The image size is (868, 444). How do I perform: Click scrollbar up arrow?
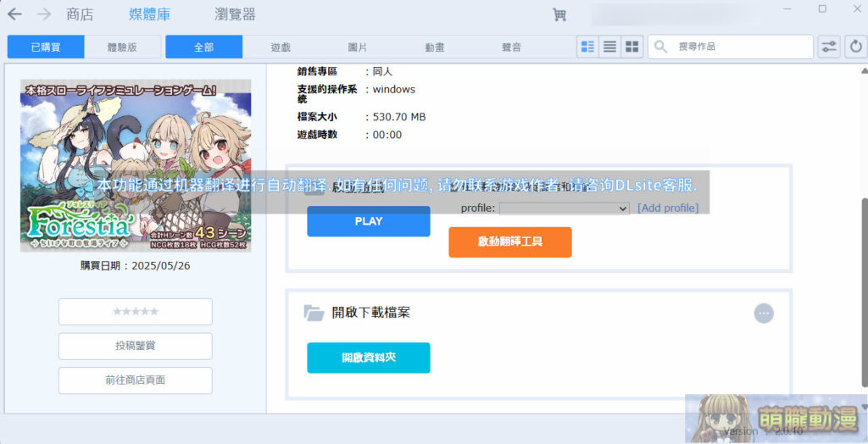pos(864,70)
